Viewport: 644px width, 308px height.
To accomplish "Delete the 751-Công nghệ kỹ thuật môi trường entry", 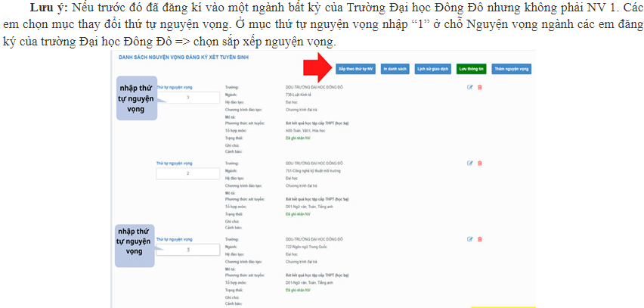I will point(479,163).
